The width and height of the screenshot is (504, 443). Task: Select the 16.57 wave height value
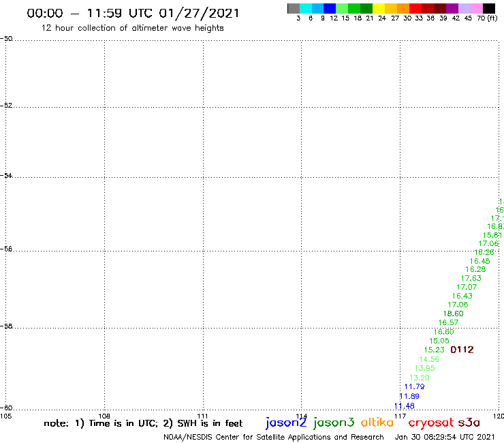pos(448,322)
